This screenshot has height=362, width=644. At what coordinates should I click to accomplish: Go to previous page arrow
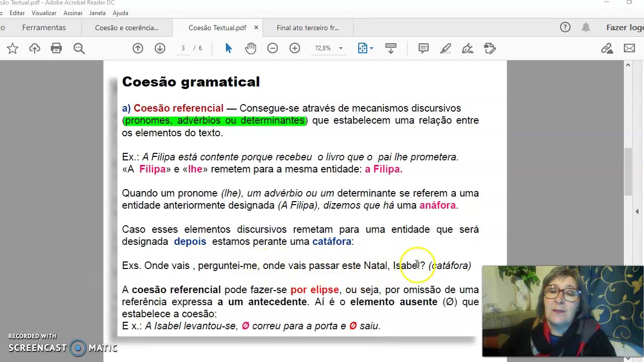click(x=138, y=48)
